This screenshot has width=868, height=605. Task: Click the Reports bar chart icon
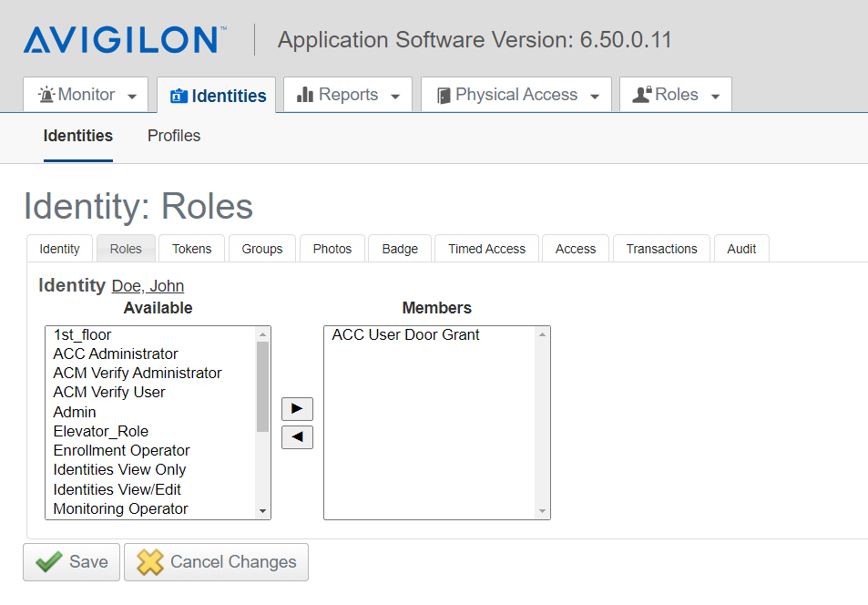[305, 95]
